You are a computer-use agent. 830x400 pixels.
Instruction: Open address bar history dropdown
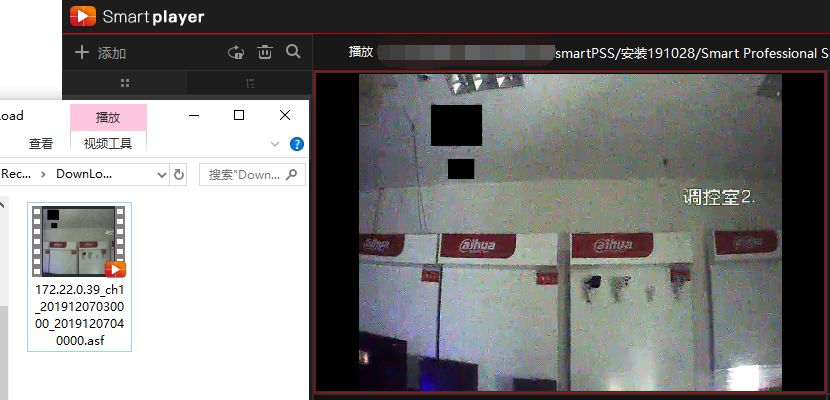click(162, 174)
